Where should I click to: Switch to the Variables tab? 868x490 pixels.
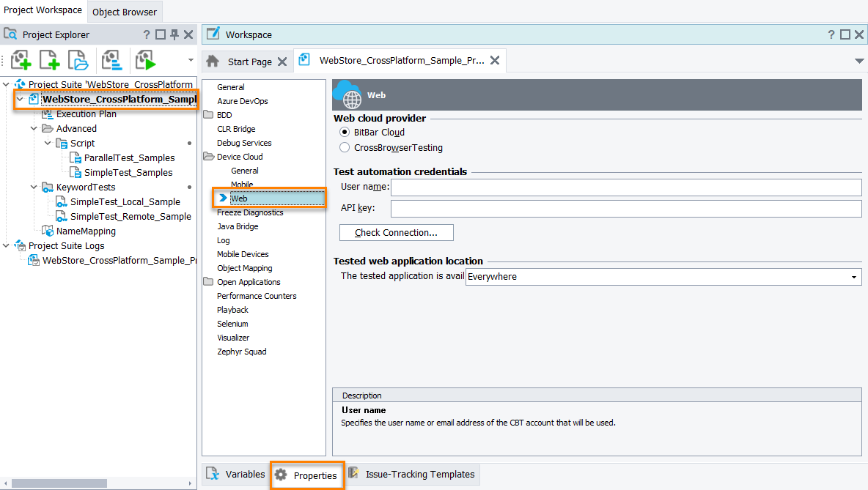click(x=236, y=475)
